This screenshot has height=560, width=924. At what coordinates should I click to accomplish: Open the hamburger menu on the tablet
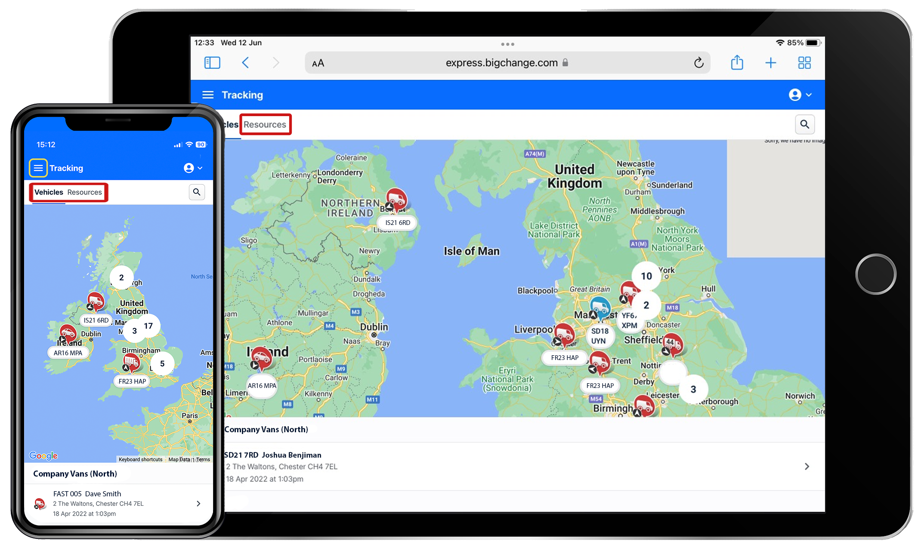(x=208, y=95)
